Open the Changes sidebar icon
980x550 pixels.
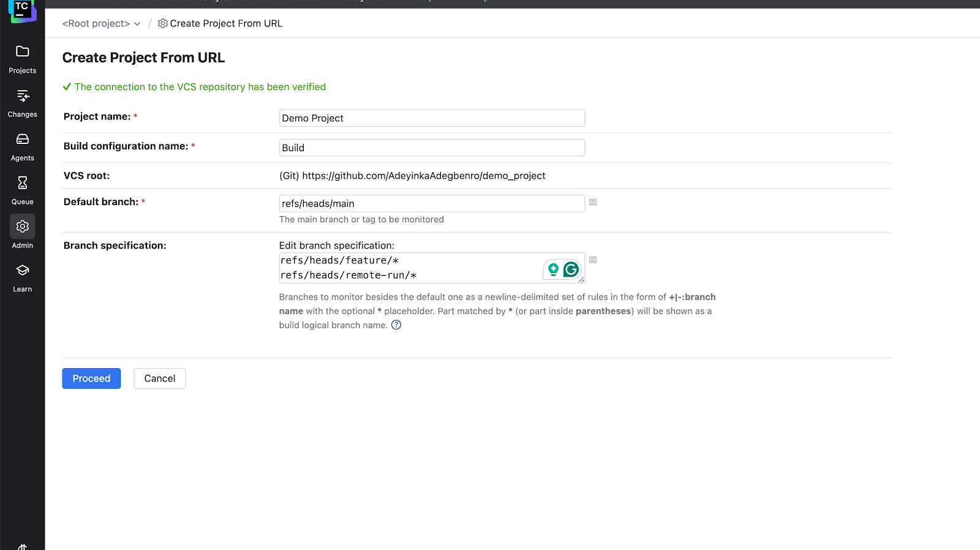point(23,96)
